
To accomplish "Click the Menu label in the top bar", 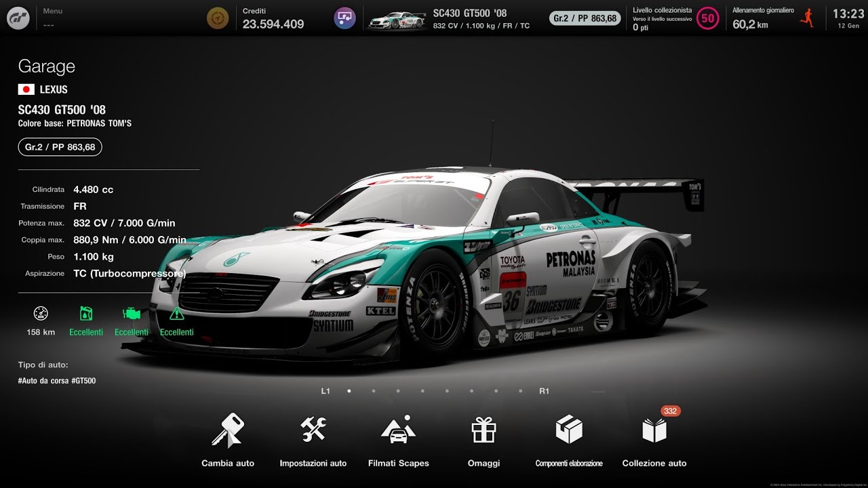I will [52, 11].
